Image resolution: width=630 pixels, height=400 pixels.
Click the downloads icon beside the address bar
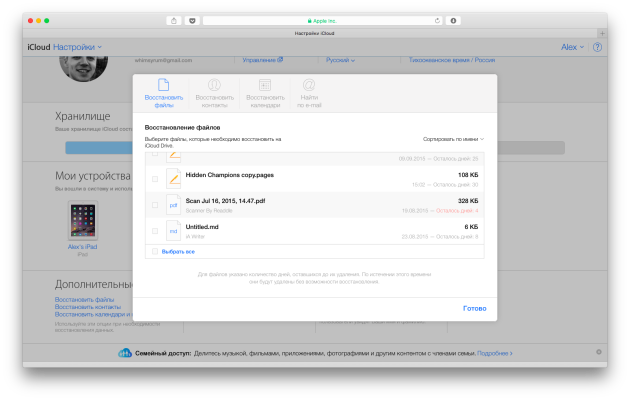[x=454, y=20]
